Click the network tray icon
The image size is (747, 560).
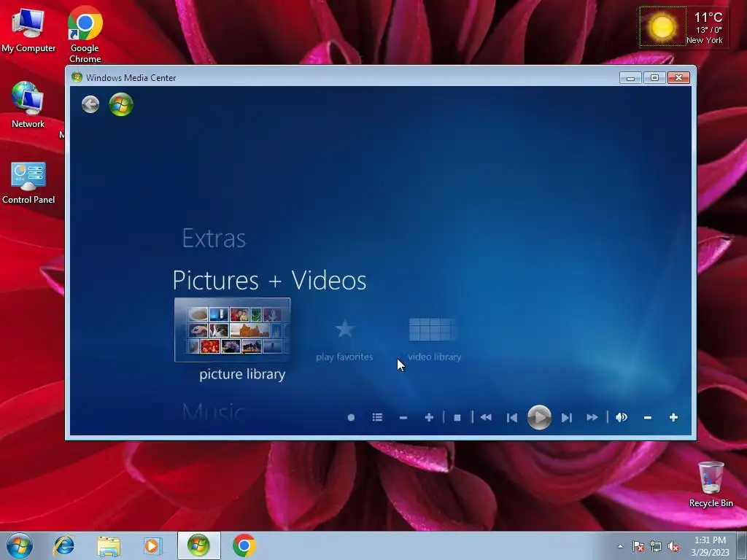656,546
